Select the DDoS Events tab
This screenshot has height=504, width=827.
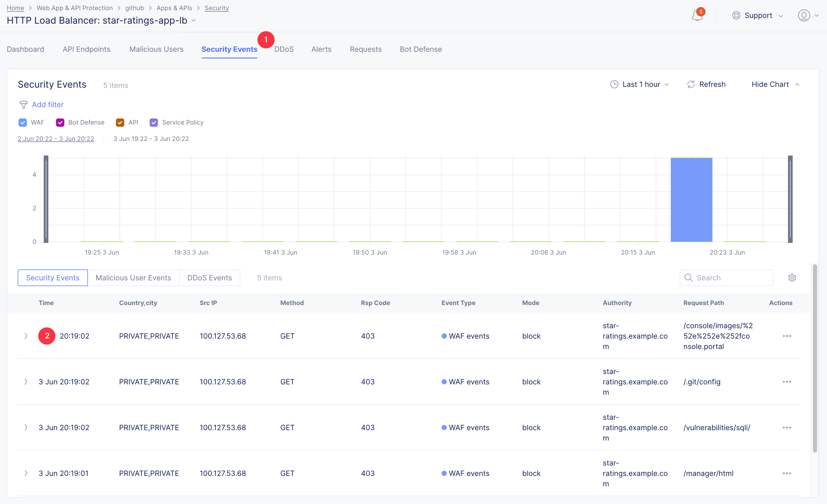point(209,278)
